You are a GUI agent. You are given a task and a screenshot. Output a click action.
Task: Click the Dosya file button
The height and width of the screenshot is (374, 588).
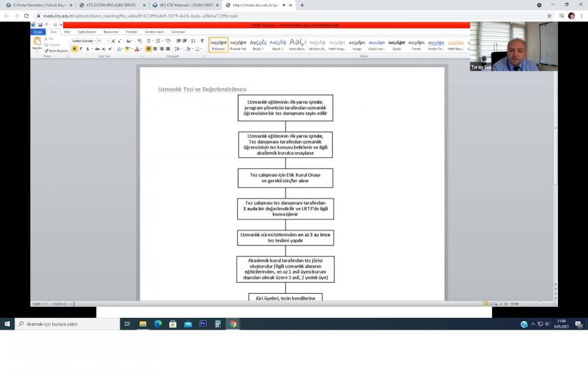coord(39,31)
